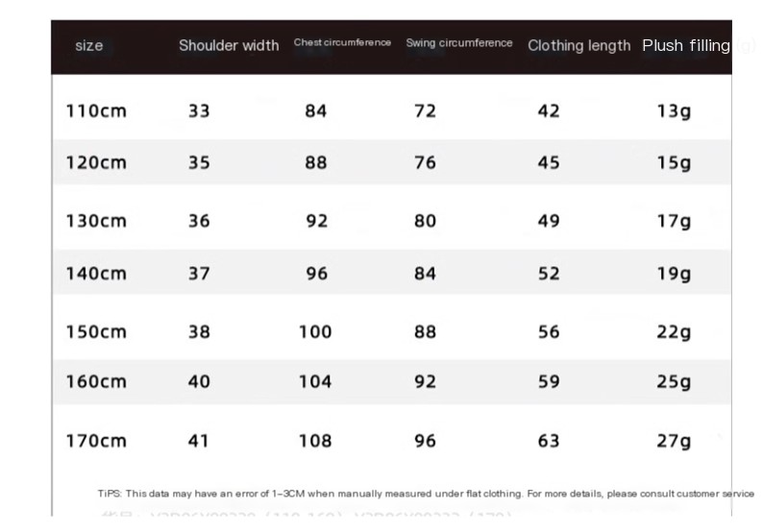Select the 'Chest circumference' header
This screenshot has width=763, height=532.
point(342,43)
